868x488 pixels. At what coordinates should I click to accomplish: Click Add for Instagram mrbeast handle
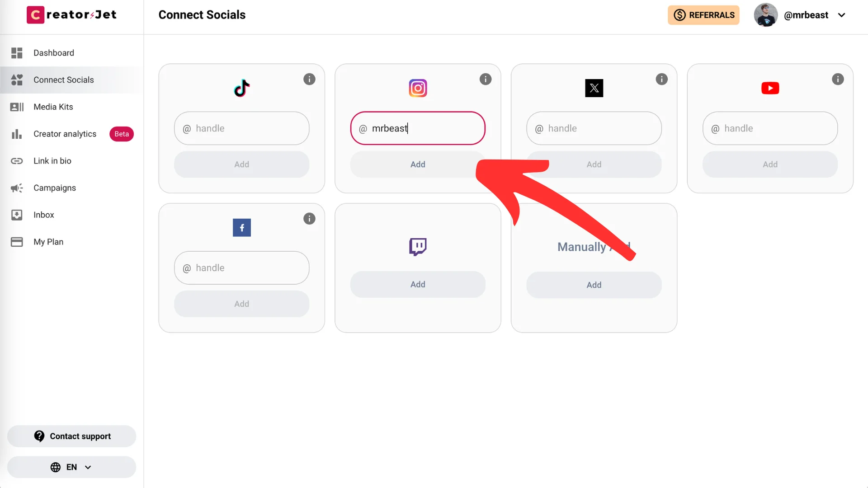[x=417, y=164]
